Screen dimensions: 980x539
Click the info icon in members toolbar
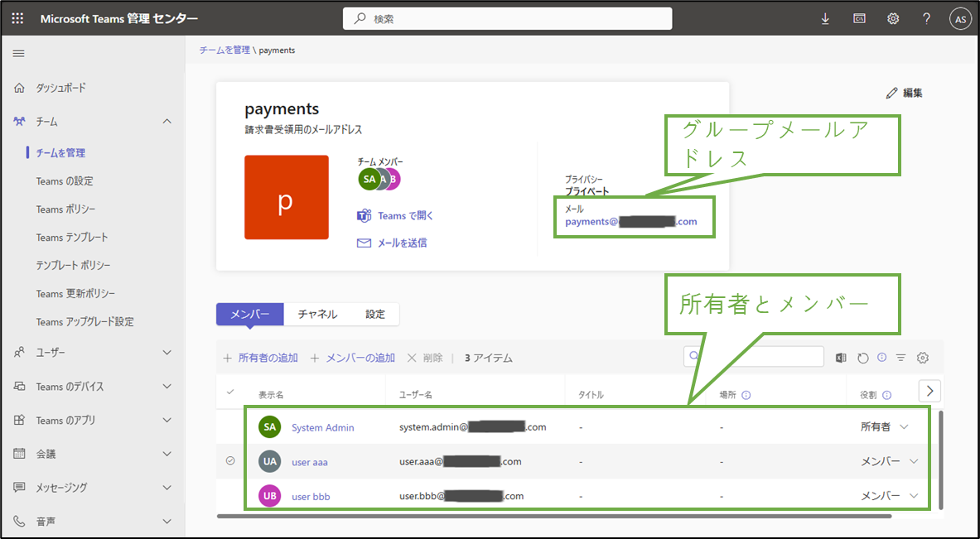pyautogui.click(x=882, y=357)
